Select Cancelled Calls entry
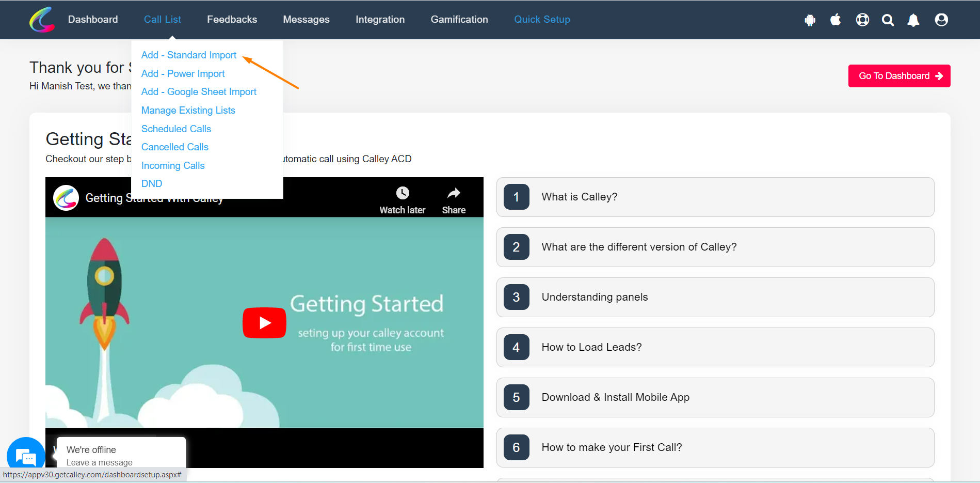This screenshot has height=483, width=980. [x=175, y=147]
